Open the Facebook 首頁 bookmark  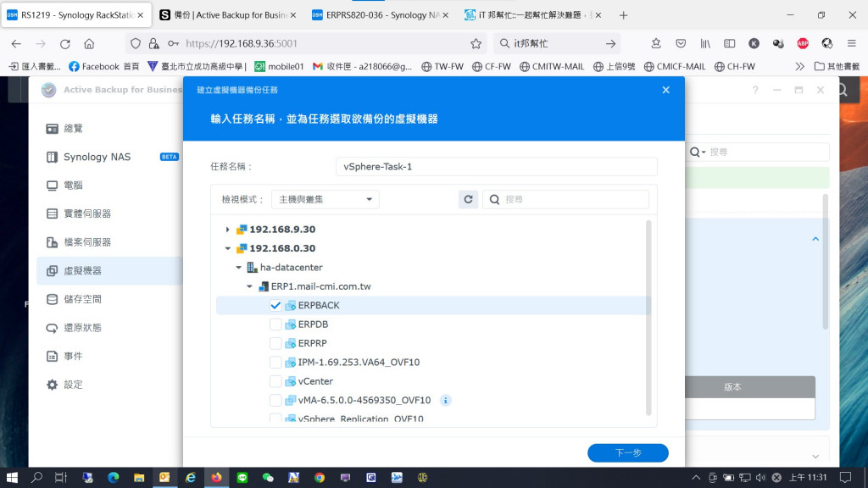point(103,66)
